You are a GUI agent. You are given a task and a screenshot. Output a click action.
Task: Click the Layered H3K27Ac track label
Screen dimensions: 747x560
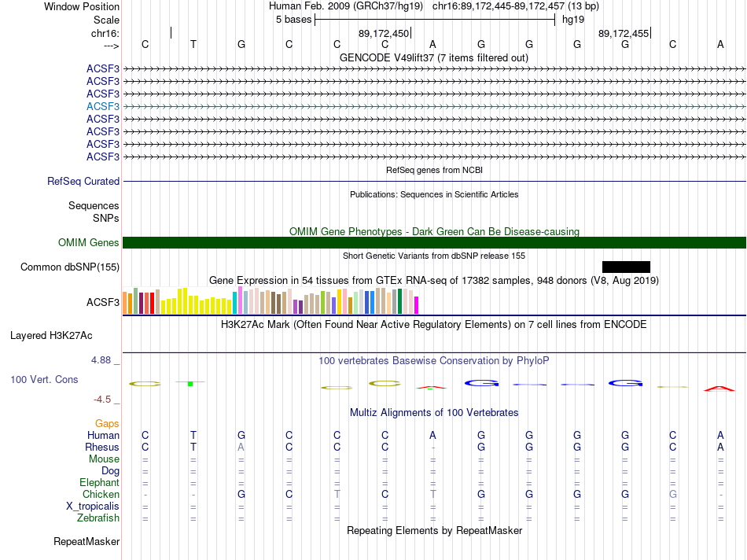coord(51,336)
